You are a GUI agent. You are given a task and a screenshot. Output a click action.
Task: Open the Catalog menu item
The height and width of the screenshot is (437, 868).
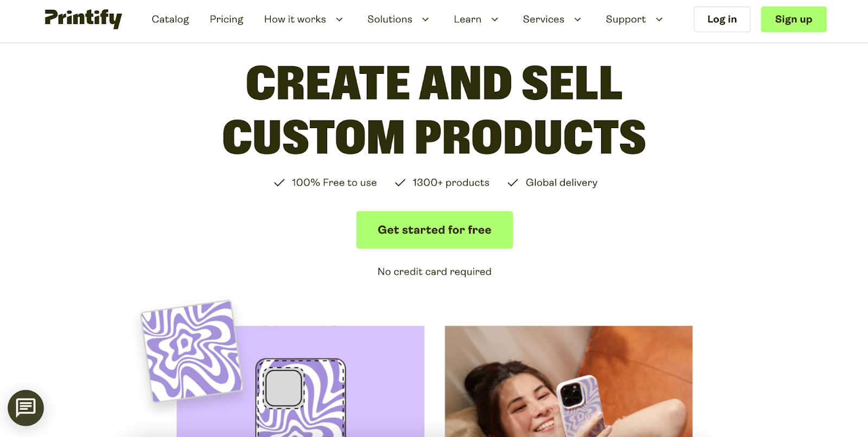[170, 20]
